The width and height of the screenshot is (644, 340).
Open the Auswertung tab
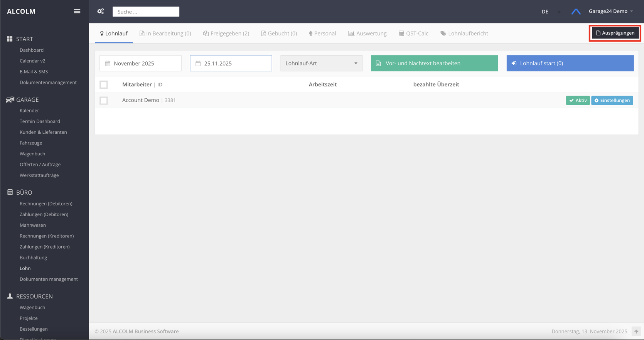click(x=367, y=34)
